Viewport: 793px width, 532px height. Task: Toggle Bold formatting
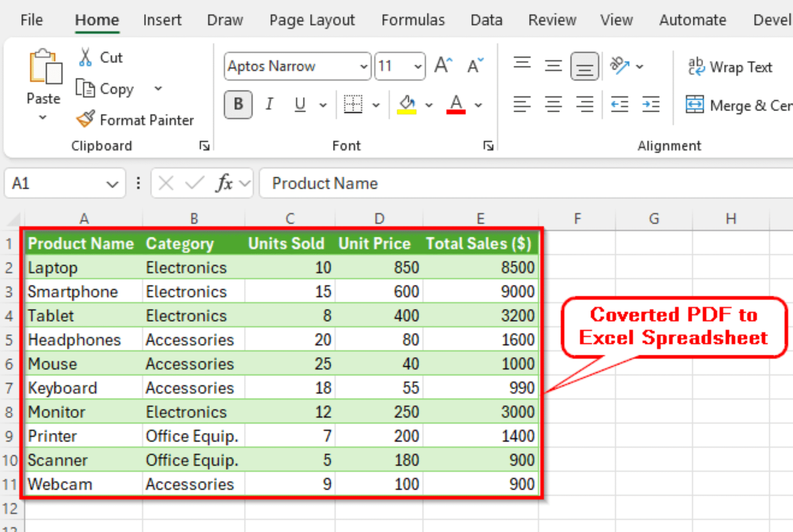(x=238, y=105)
